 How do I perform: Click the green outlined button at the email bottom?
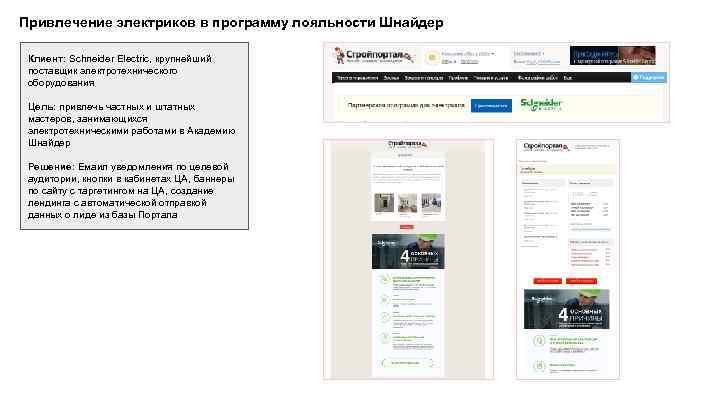point(407,363)
